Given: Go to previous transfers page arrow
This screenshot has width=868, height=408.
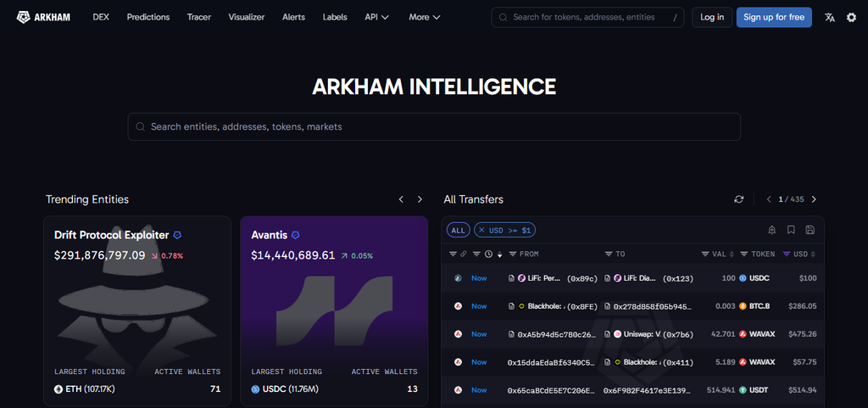Looking at the screenshot, I should click(x=769, y=199).
